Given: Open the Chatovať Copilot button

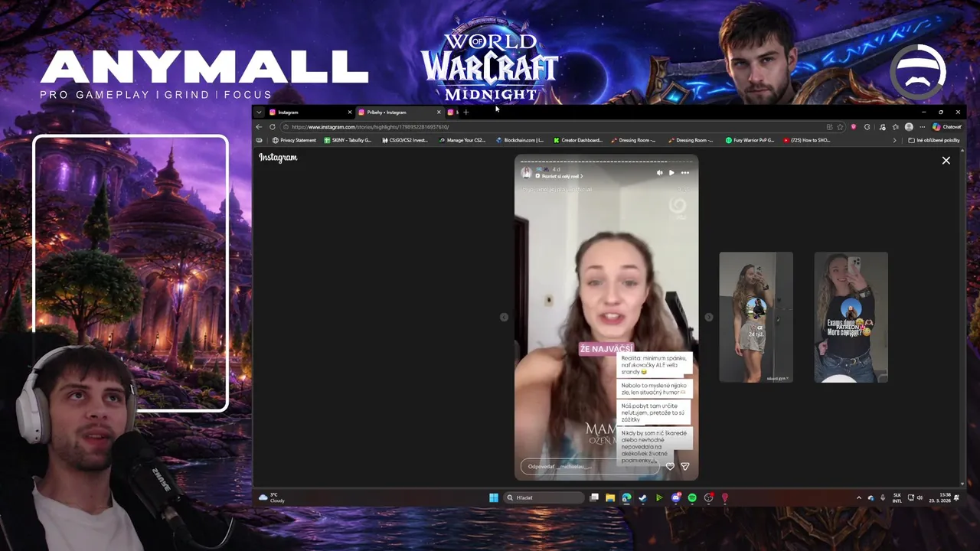Looking at the screenshot, I should pos(947,127).
